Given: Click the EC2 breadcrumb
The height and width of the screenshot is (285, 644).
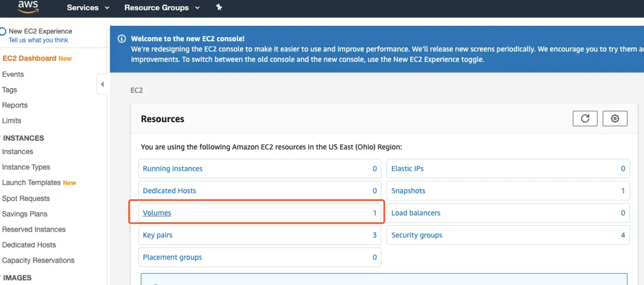Looking at the screenshot, I should point(137,90).
